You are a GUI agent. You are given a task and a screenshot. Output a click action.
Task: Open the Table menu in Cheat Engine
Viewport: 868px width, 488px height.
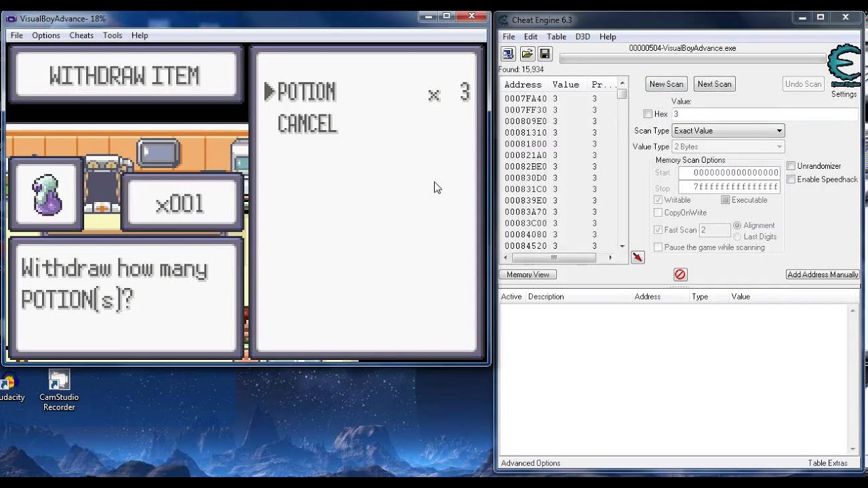[x=556, y=37]
